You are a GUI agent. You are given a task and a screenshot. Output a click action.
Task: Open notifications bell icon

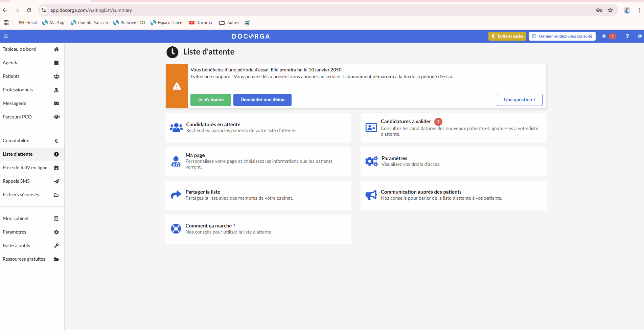pyautogui.click(x=604, y=36)
